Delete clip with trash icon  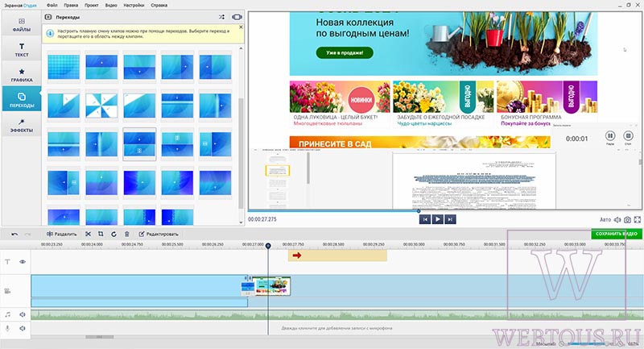click(127, 234)
